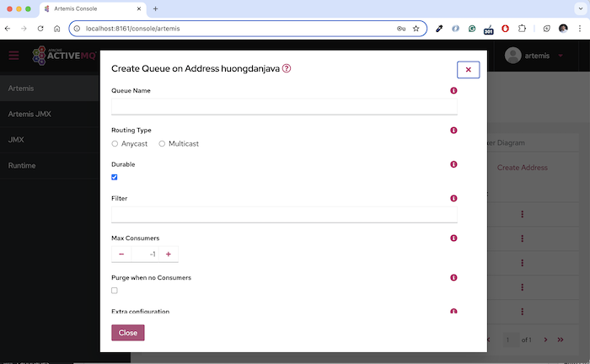Show info for Purge when no Consumers
Screen dimensions: 590x364
coord(453,277)
